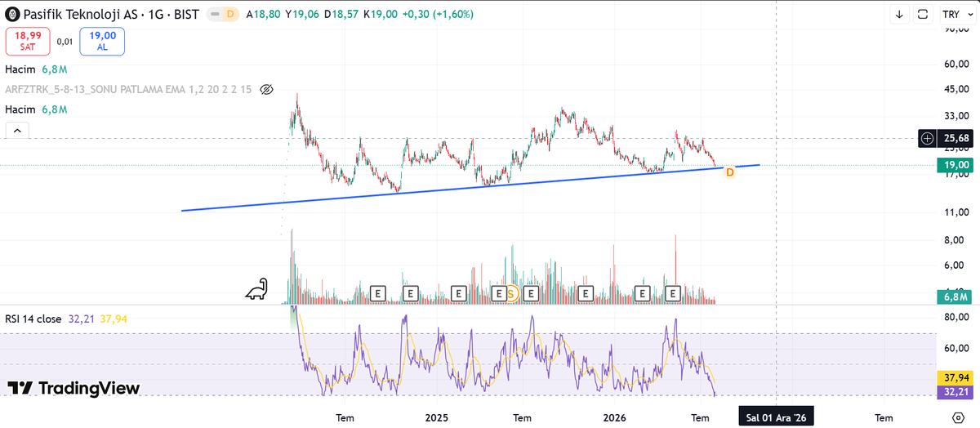Image resolution: width=980 pixels, height=428 pixels.
Task: Click the dinosaur icon beside the volume bars
Action: pyautogui.click(x=258, y=289)
